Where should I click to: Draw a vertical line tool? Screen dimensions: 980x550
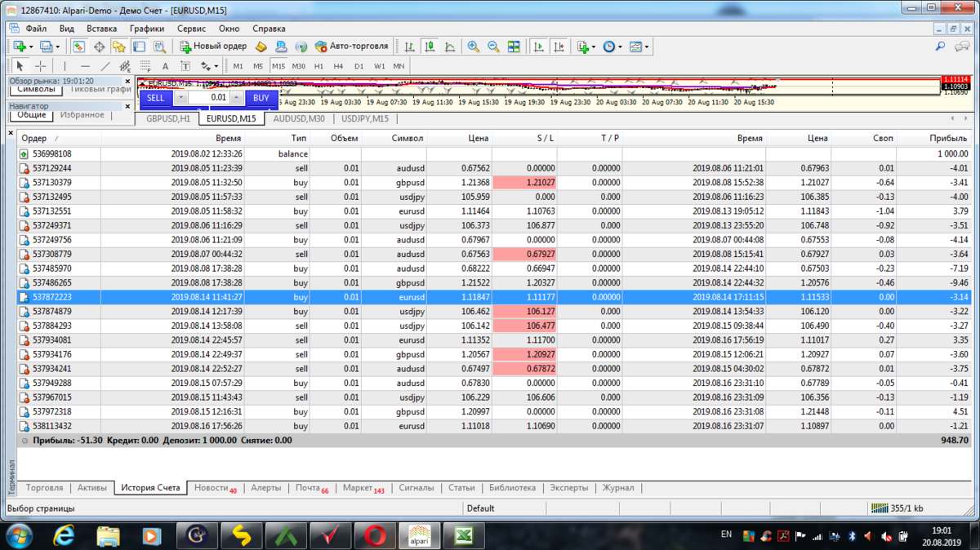click(x=65, y=66)
